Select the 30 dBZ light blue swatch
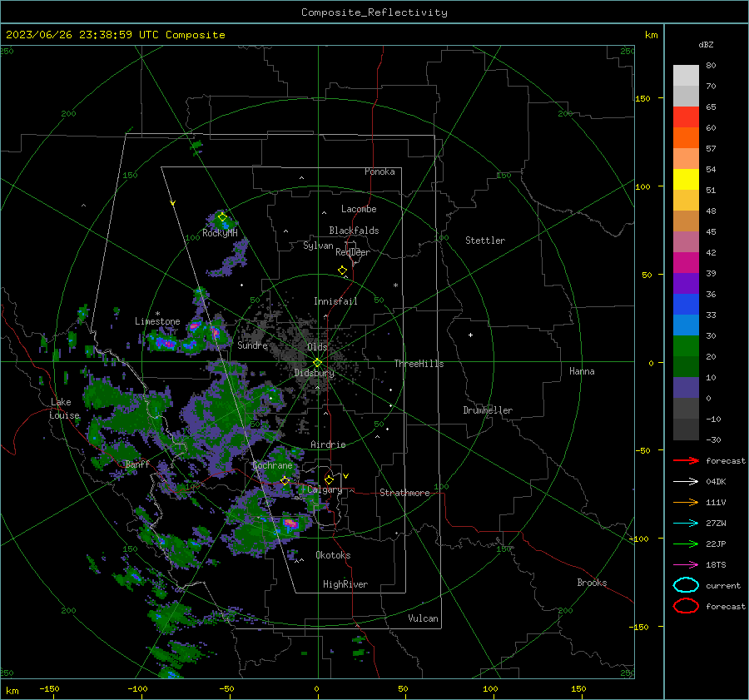749x700 pixels. [x=686, y=325]
